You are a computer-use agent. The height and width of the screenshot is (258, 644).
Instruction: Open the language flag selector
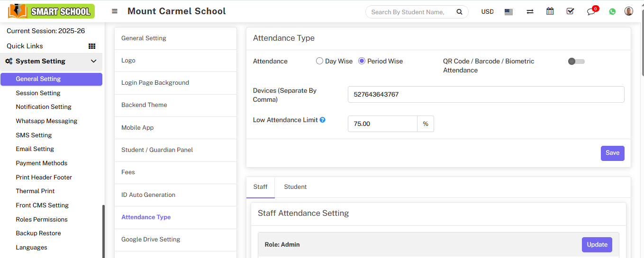coord(508,12)
